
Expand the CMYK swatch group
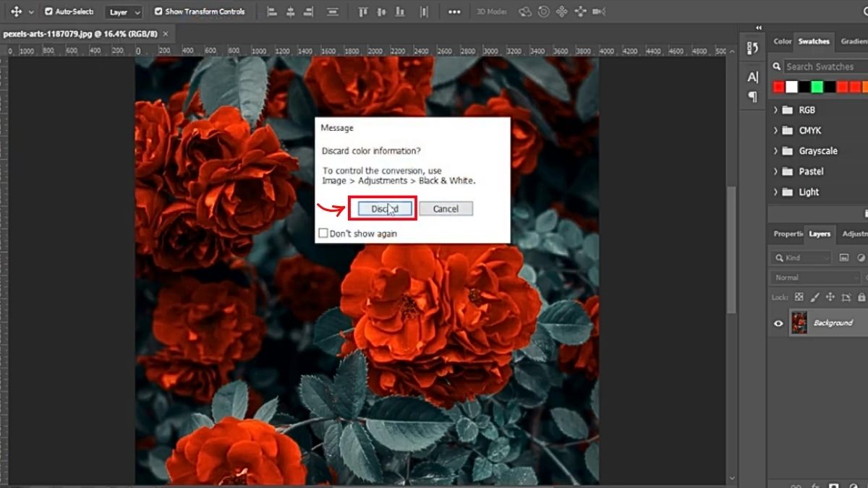click(776, 130)
